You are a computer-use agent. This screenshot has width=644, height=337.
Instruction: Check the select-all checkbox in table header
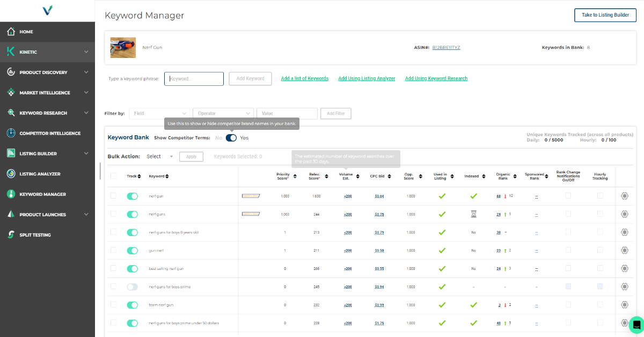tap(113, 176)
